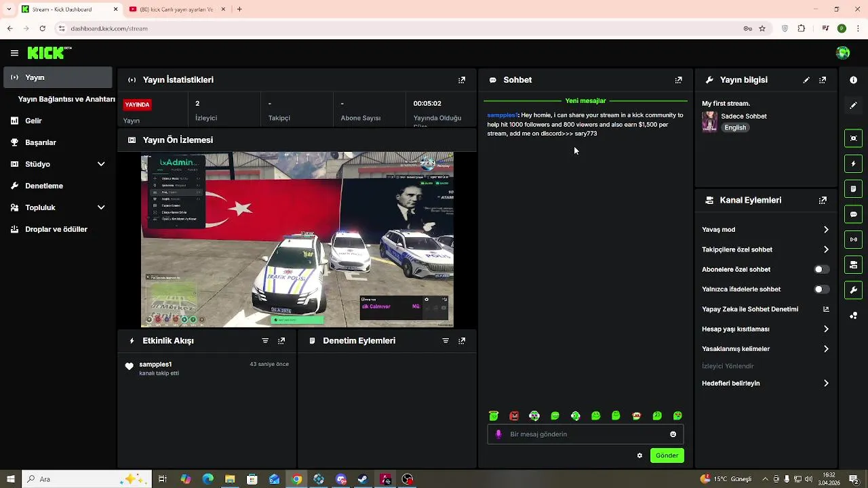Image resolution: width=868 pixels, height=488 pixels.
Task: Pop out the Yayın bilgisi panel
Action: (x=823, y=80)
